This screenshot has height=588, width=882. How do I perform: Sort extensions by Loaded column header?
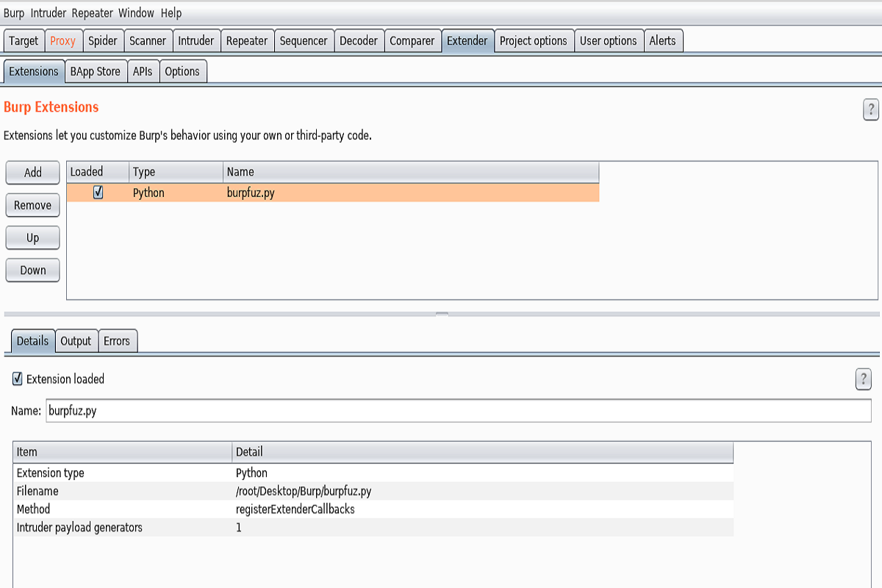[x=98, y=172]
